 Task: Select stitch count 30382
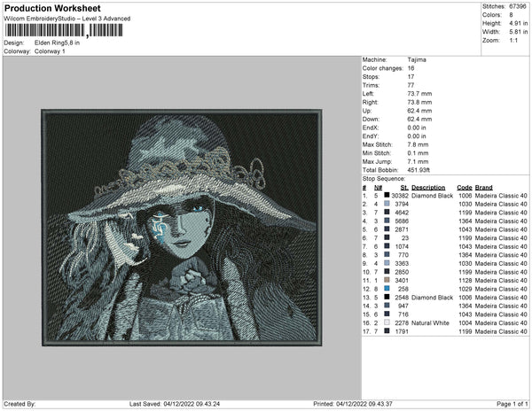coord(400,196)
